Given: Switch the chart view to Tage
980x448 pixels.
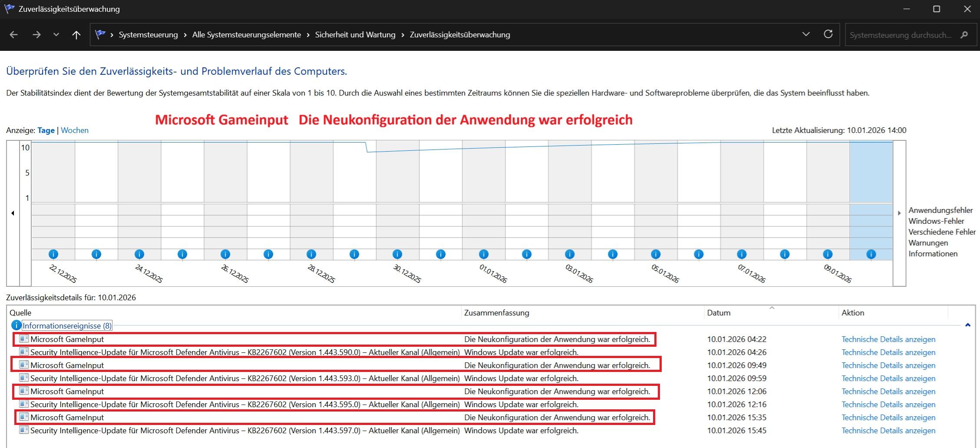Looking at the screenshot, I should (x=46, y=130).
